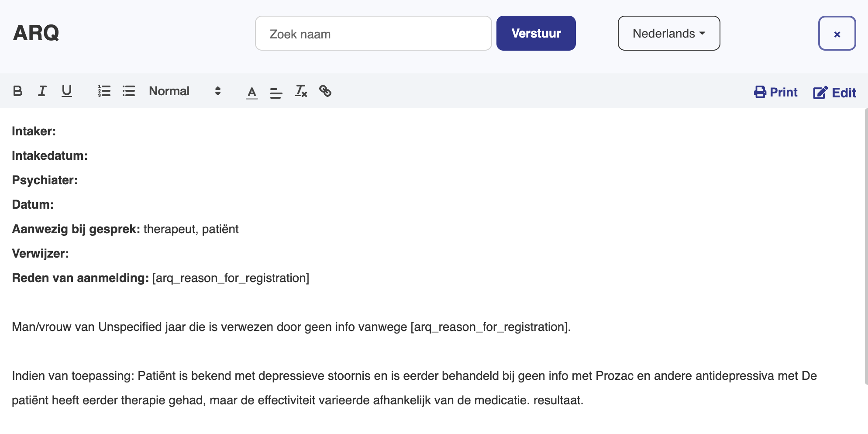868x434 pixels.
Task: Toggle italic formatting
Action: (x=42, y=91)
